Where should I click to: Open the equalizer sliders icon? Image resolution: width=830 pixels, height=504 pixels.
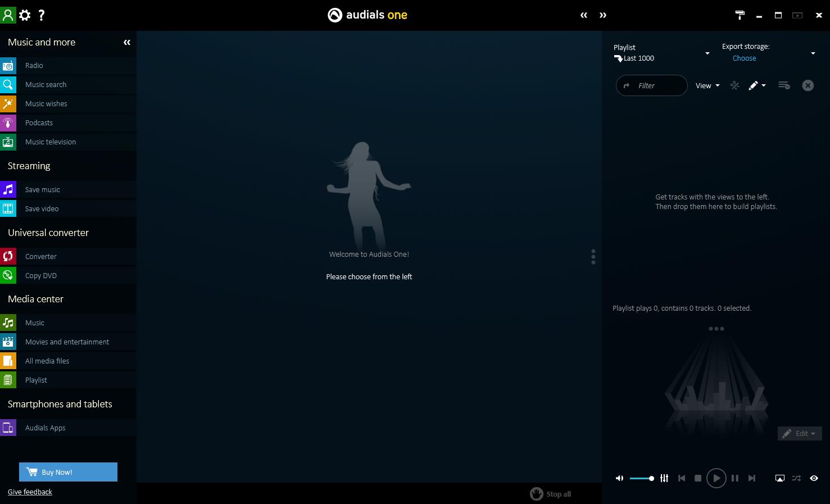[664, 478]
